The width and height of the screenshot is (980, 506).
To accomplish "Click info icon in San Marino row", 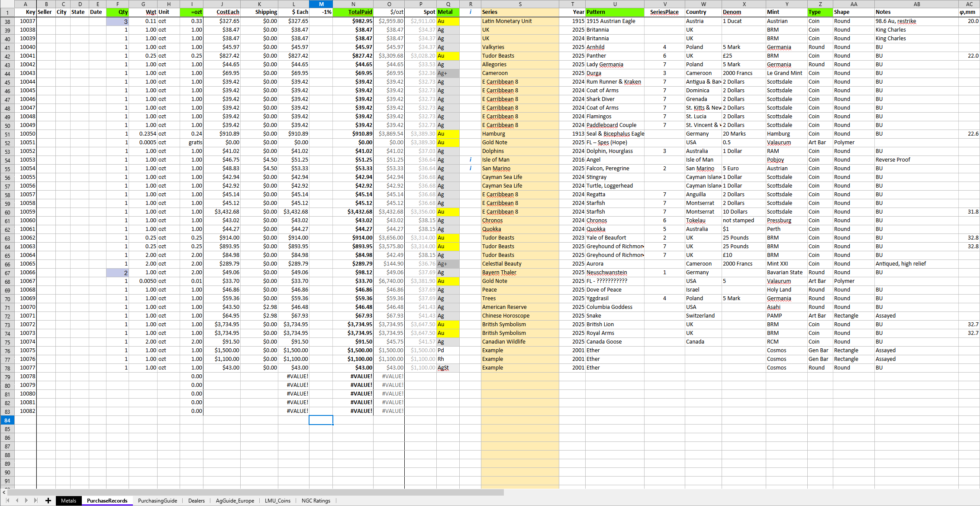I will (471, 169).
